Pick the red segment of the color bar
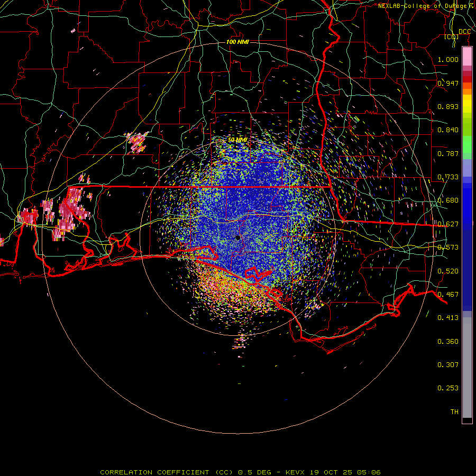476x476 pixels. pyautogui.click(x=467, y=79)
